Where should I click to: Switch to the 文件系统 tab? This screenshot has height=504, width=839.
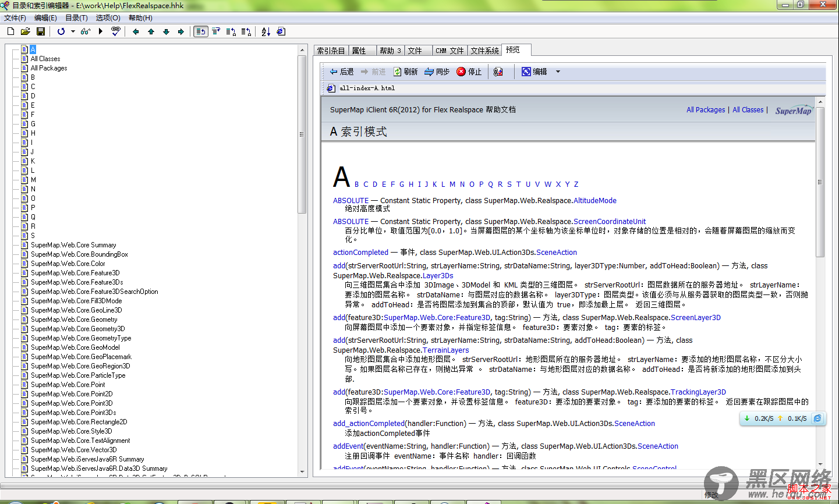484,51
